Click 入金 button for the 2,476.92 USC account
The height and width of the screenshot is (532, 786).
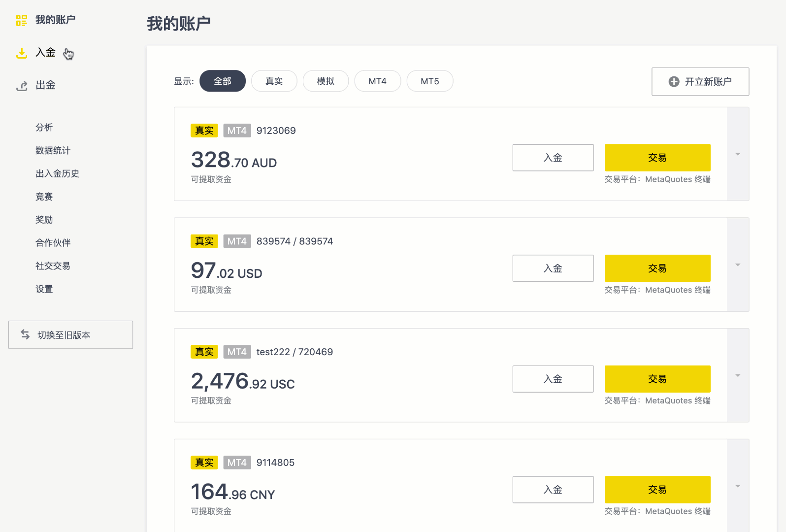click(553, 379)
